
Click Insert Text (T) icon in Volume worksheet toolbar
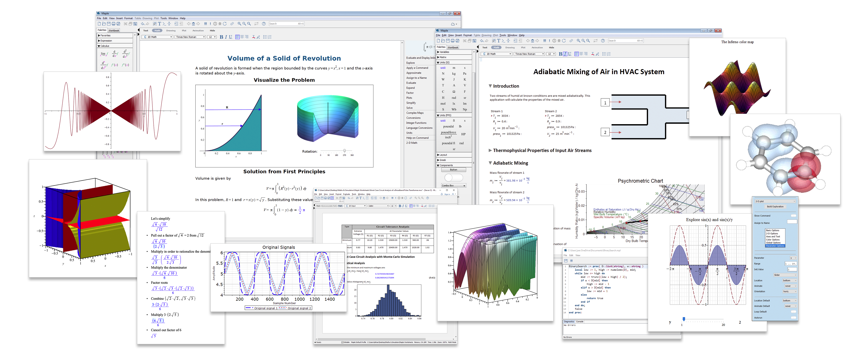point(160,24)
